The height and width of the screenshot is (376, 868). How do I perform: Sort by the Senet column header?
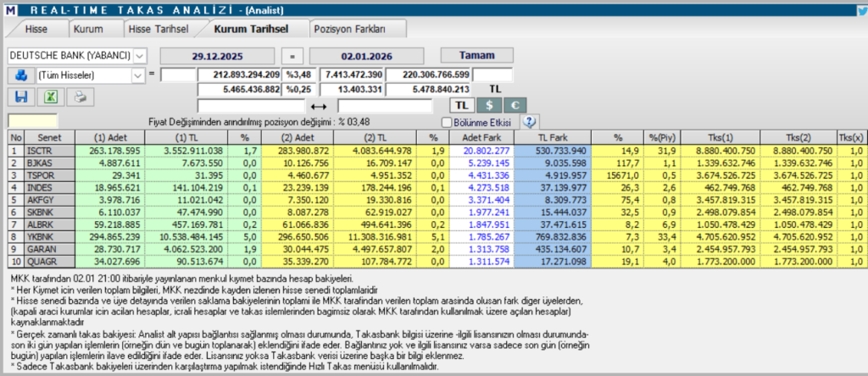(x=49, y=137)
